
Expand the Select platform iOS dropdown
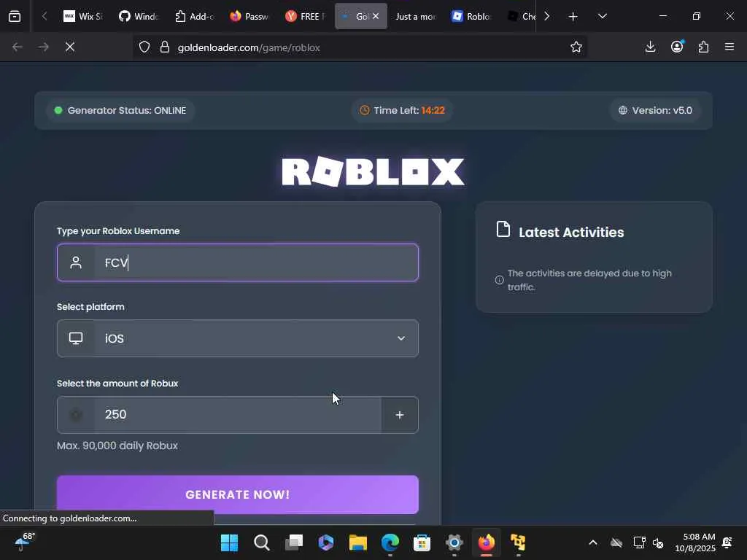[x=238, y=338]
